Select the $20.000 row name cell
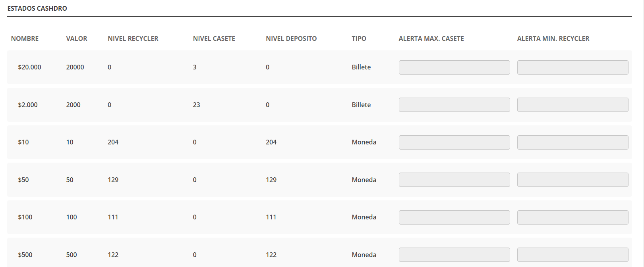This screenshot has width=644, height=267. point(30,67)
